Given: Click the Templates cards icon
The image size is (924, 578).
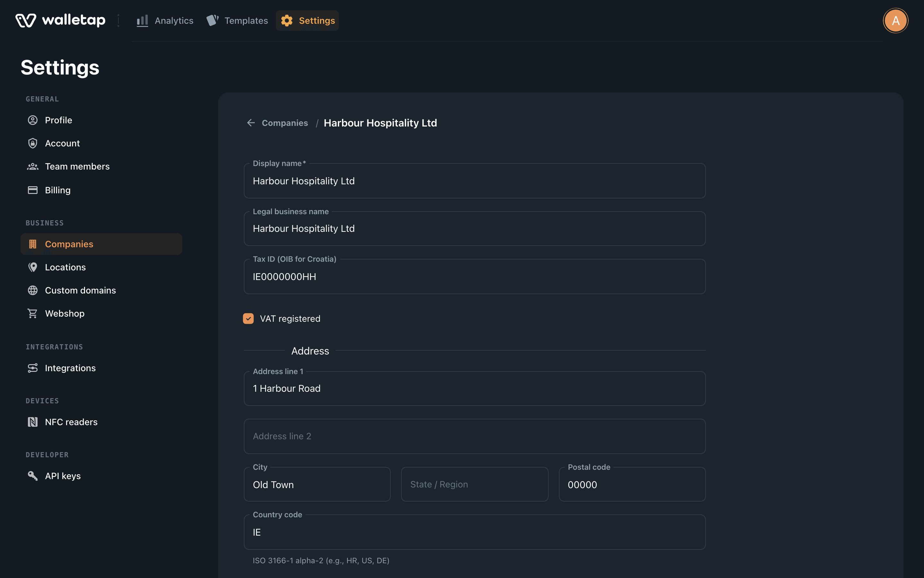Looking at the screenshot, I should [212, 21].
